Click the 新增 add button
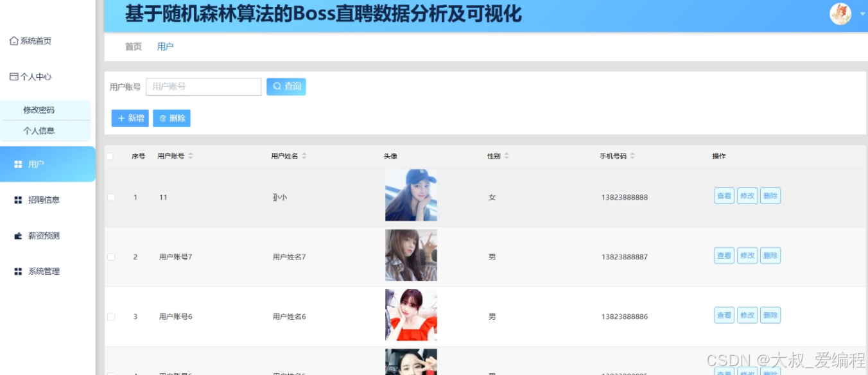868x375 pixels. tap(130, 118)
